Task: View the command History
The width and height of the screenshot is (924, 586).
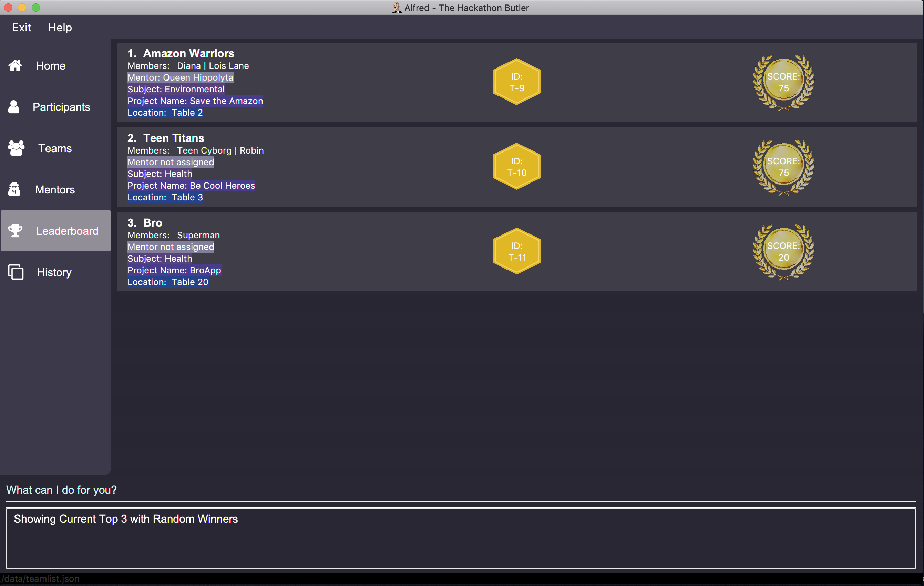Action: tap(54, 272)
